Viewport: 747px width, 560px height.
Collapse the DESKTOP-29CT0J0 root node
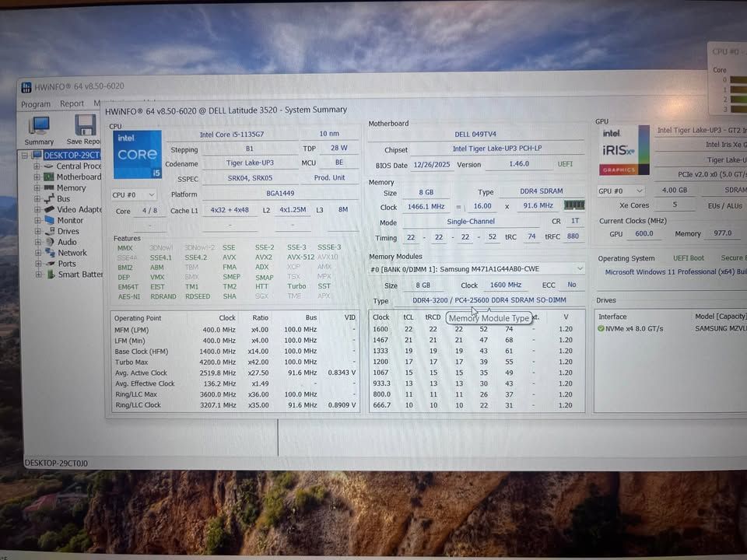pyautogui.click(x=25, y=156)
